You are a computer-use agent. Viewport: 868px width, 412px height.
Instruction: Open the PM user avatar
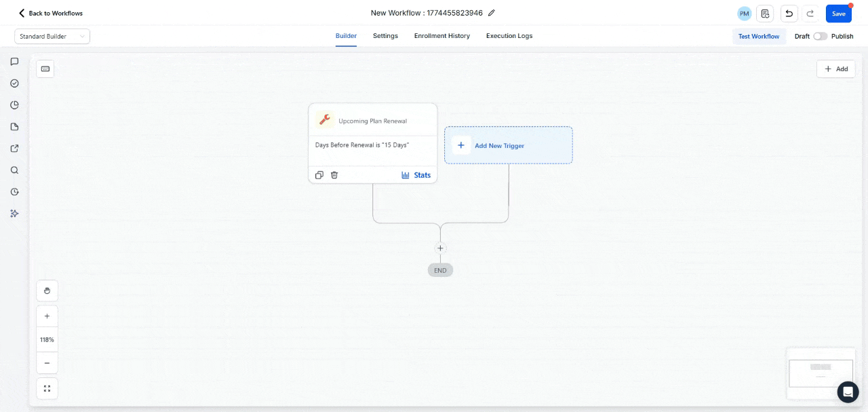pyautogui.click(x=745, y=14)
